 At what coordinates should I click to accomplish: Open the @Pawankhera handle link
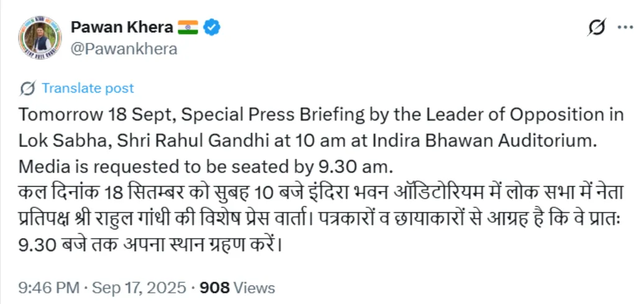tap(124, 49)
